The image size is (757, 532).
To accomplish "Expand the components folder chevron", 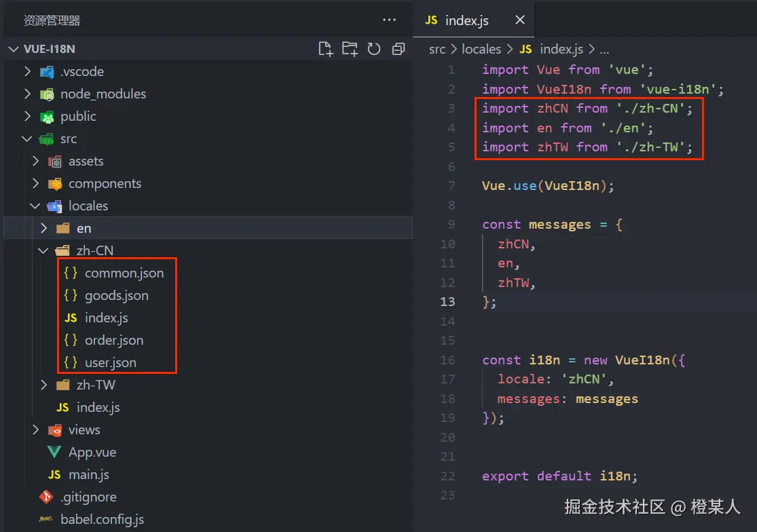I will [x=35, y=183].
